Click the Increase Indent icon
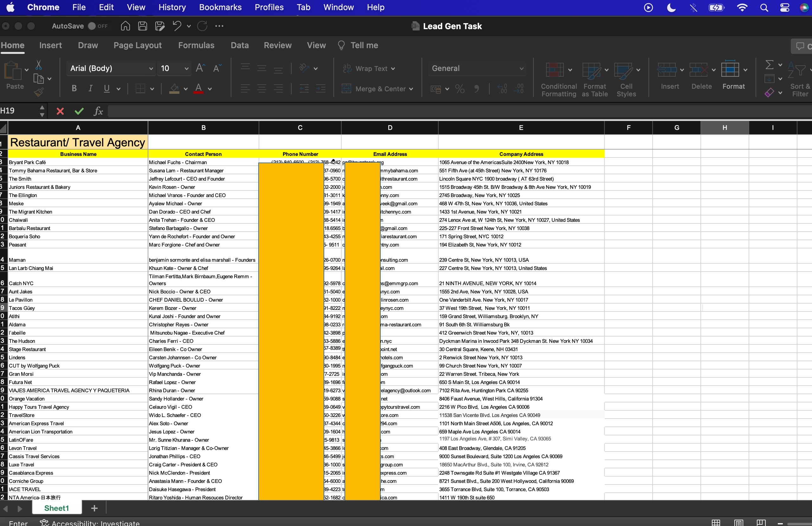The width and height of the screenshot is (812, 526). [x=321, y=89]
